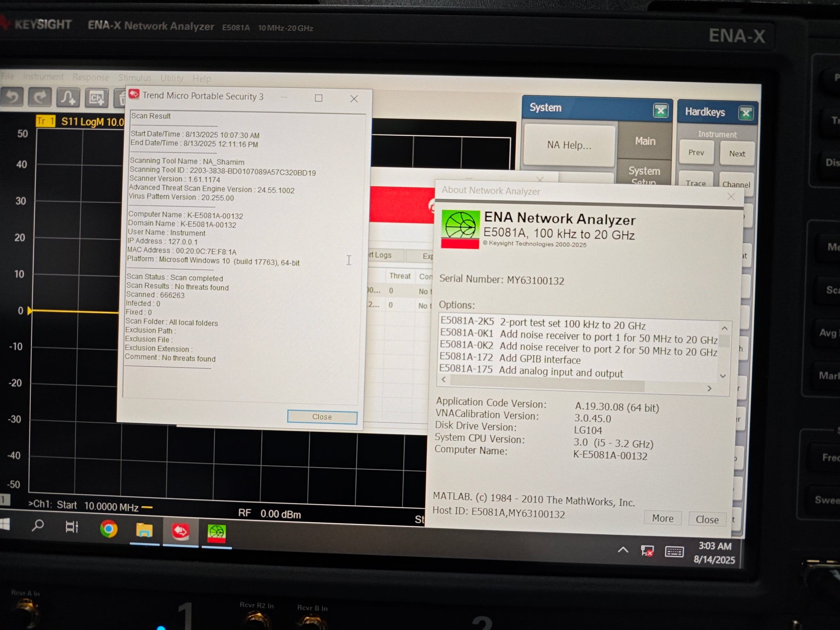Click the Redo toolbar icon

tap(40, 98)
